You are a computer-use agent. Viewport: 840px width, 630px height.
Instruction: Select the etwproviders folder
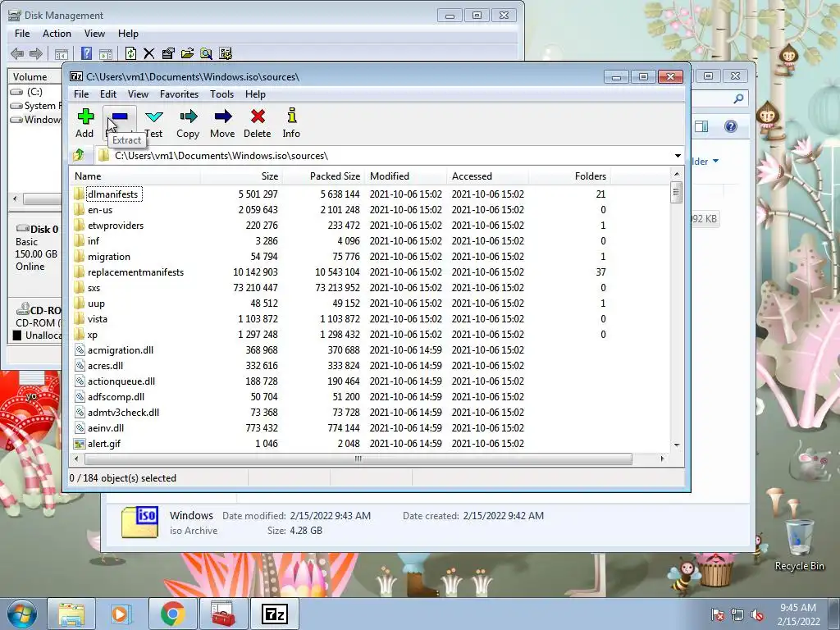[x=116, y=226]
